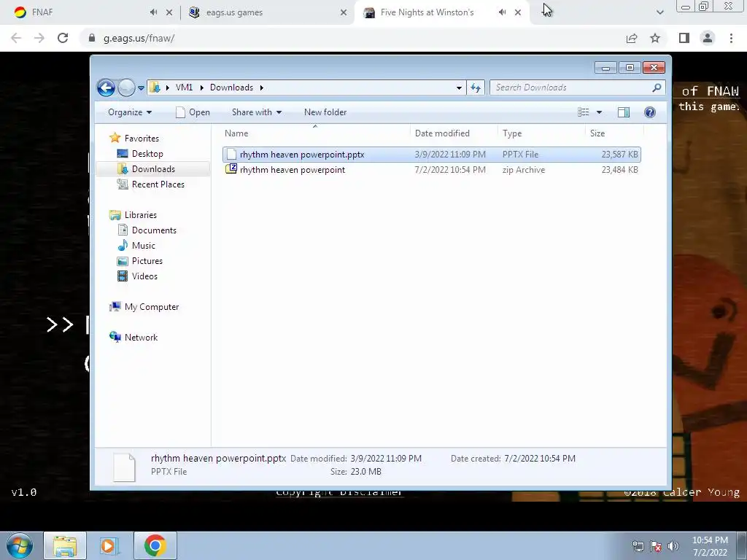Click the file thumbnail in details pane
This screenshot has width=747, height=560.
[124, 467]
